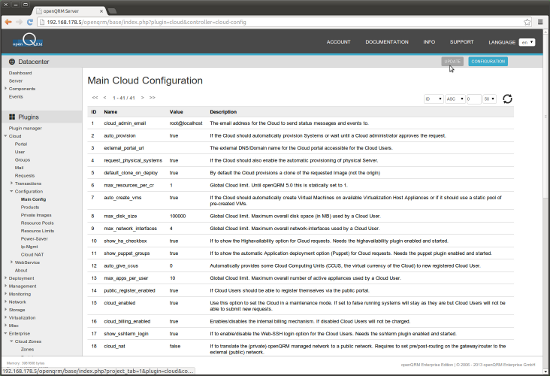Open the Events link
The height and width of the screenshot is (376, 550).
coord(16,96)
